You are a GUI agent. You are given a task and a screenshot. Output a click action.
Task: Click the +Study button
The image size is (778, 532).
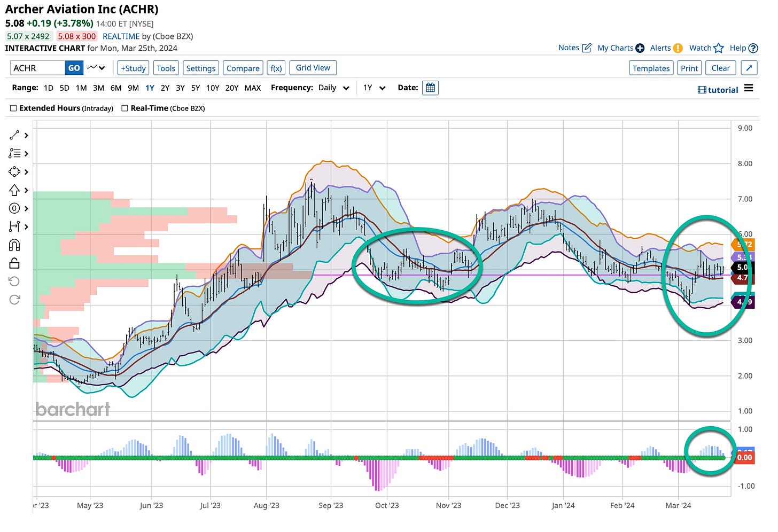pos(134,68)
